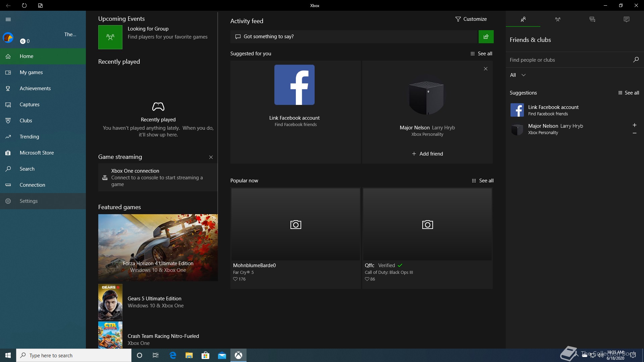Viewport: 644px width, 362px height.
Task: Switch to Parties tab icon
Action: [557, 19]
